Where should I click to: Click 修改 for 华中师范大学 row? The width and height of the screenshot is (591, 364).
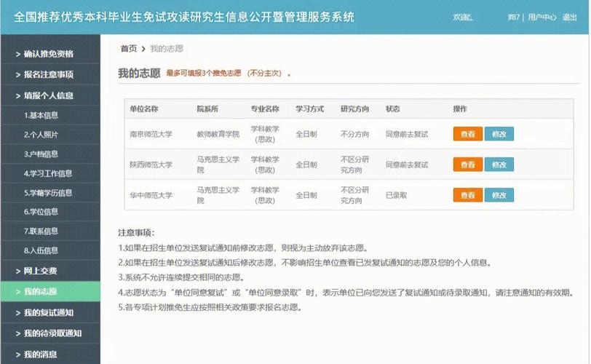click(x=499, y=195)
